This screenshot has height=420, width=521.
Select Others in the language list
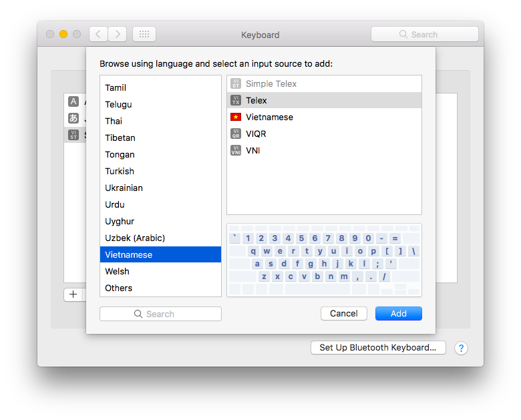pyautogui.click(x=160, y=288)
